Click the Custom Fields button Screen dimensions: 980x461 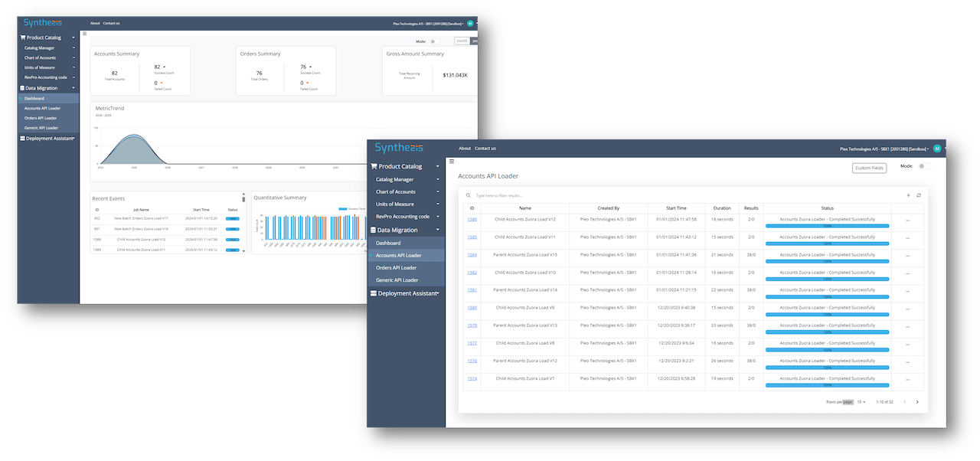869,168
